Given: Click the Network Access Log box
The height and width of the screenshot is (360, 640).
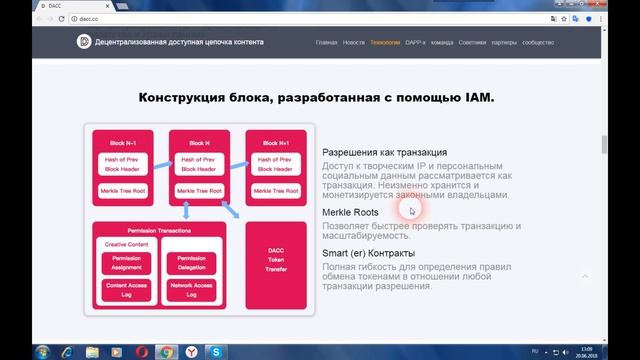Looking at the screenshot, I should coord(191,290).
